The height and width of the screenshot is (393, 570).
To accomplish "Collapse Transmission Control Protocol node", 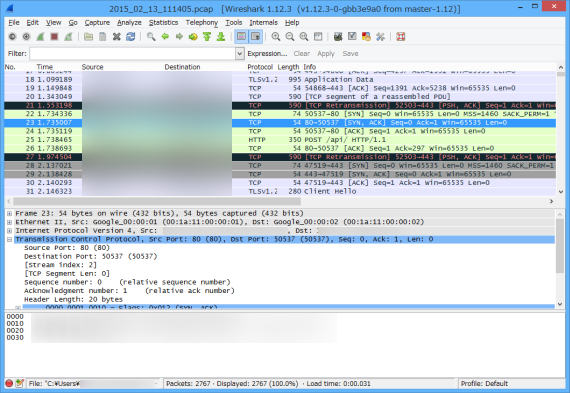I will tap(9, 240).
